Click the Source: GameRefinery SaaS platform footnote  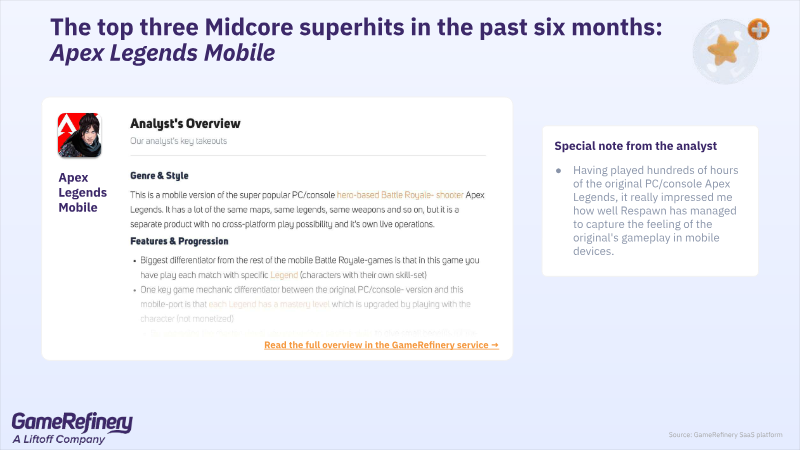point(725,435)
